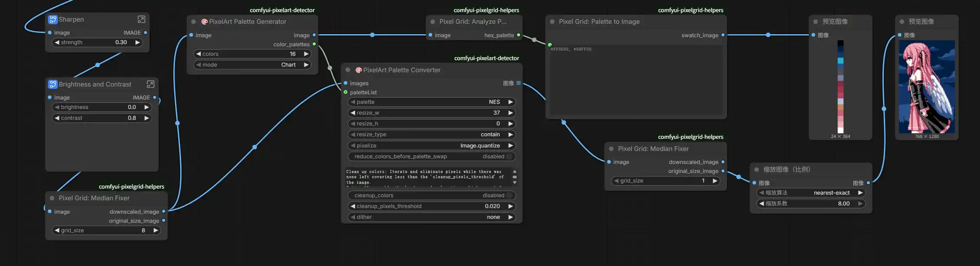Increase resize_w with its right arrow
The width and height of the screenshot is (980, 266).
tap(511, 113)
